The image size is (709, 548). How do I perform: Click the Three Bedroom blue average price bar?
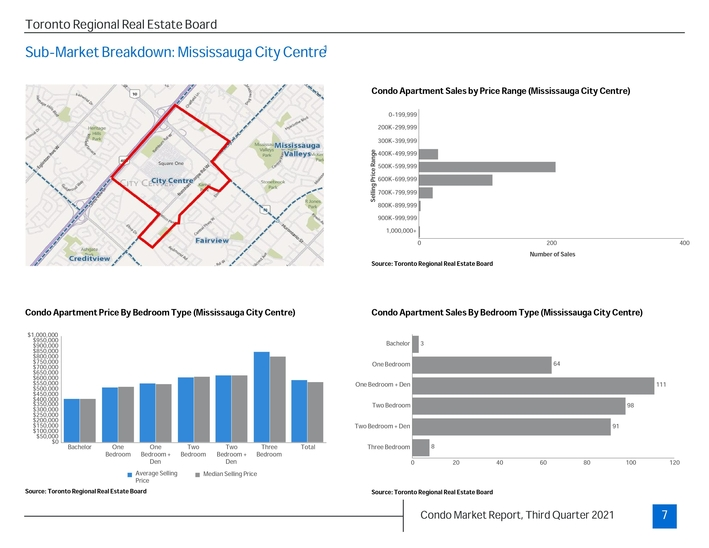click(x=262, y=396)
